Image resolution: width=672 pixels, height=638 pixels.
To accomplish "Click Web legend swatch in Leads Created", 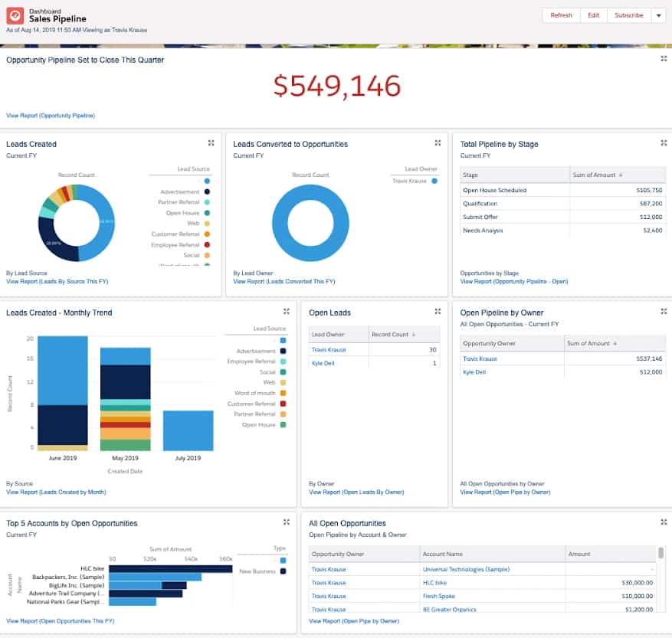I will coord(207,223).
